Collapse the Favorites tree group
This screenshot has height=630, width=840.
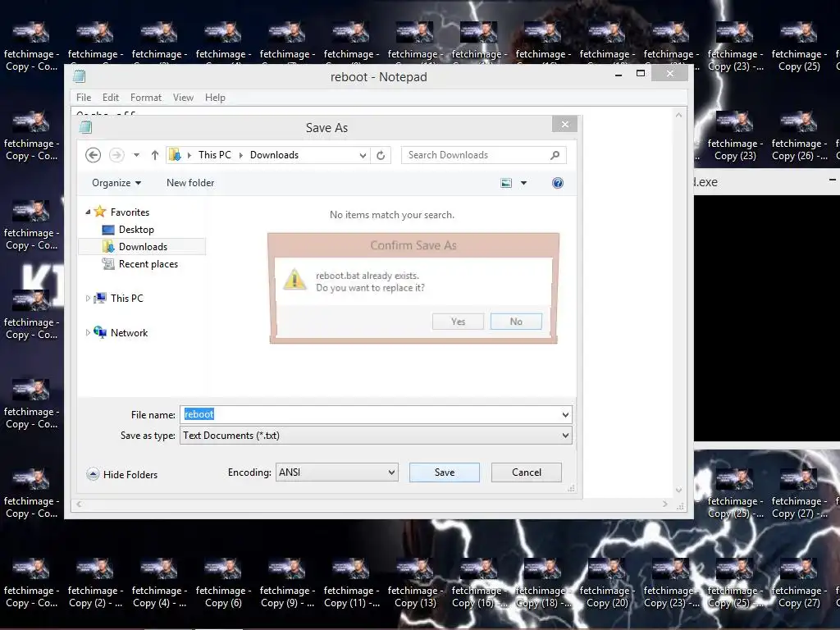coord(88,212)
